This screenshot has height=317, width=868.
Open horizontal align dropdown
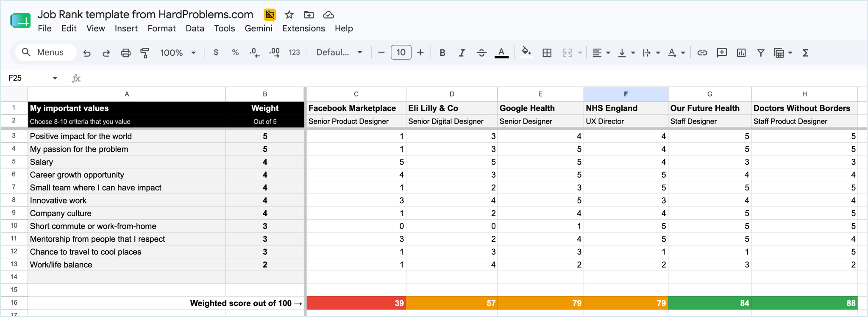(x=601, y=53)
